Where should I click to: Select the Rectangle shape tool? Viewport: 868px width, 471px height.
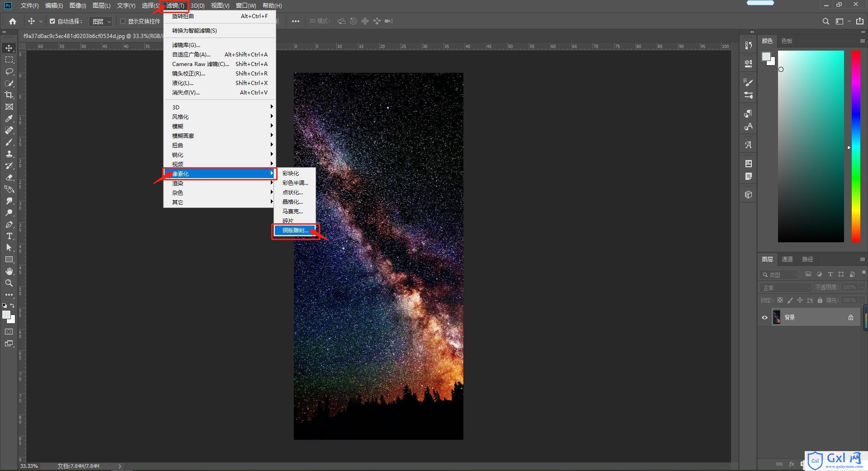coord(9,259)
